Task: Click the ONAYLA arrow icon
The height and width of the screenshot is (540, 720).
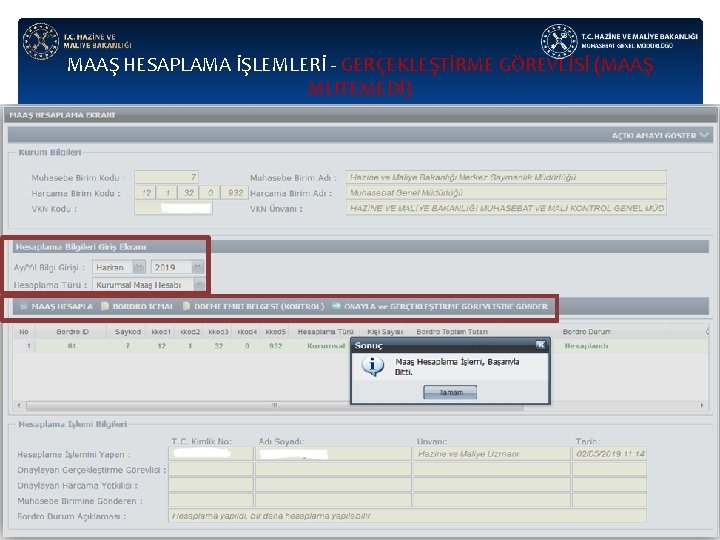Action: pos(336,306)
